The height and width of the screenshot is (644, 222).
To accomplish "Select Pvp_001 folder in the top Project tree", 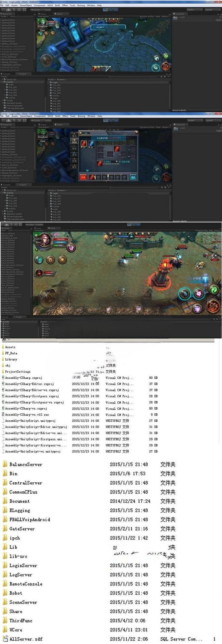I will coord(12,87).
